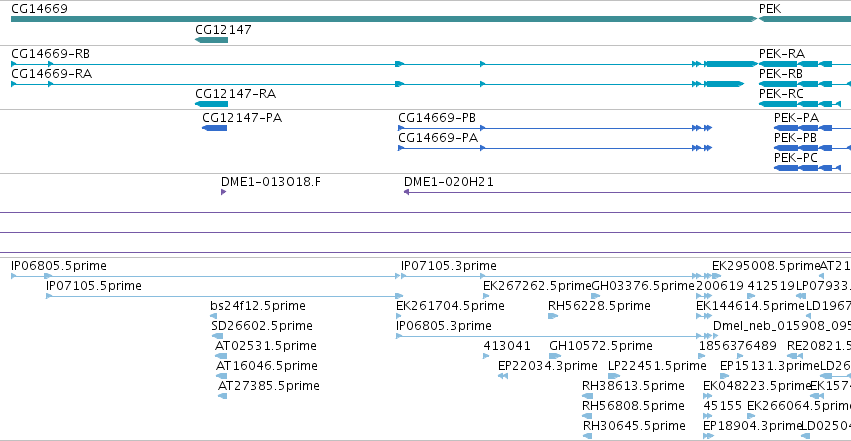Click the AT27385.5prime EST arrow
Viewport: 851px width, 441px height.
[x=223, y=396]
